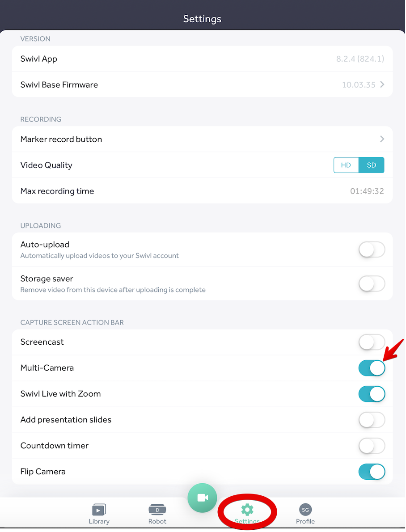Open Marker record button chevron
406x532 pixels.
[x=382, y=139]
